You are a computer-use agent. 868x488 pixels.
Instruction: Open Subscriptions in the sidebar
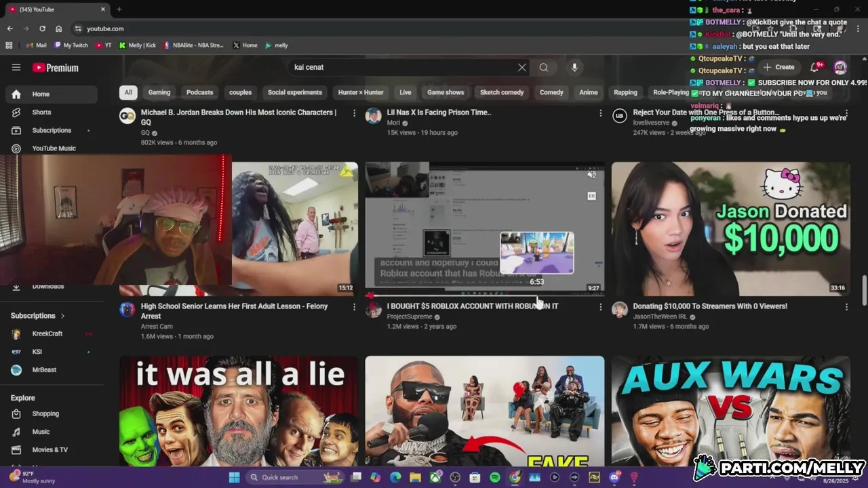pos(52,130)
